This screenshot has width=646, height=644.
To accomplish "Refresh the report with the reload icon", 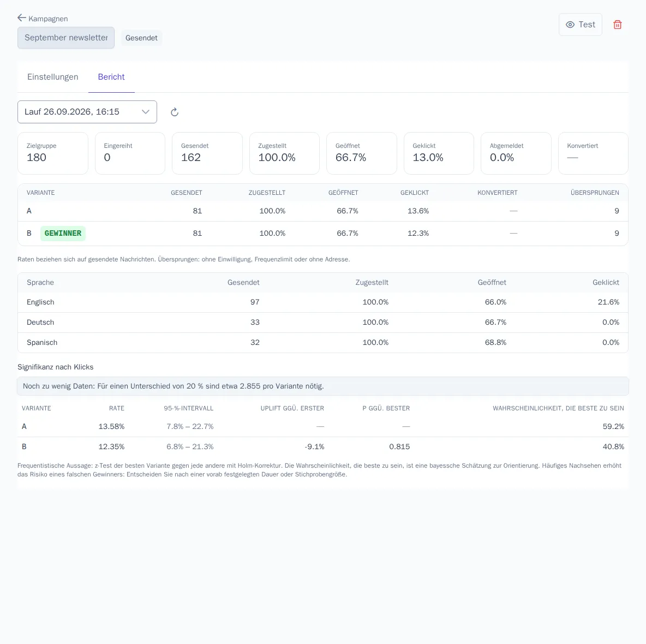I will (x=175, y=112).
